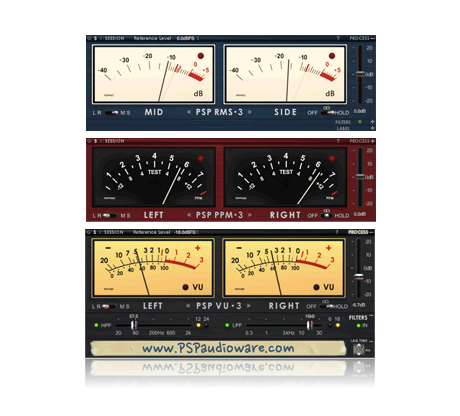Go to previous preset arrow on PSP RMS-3
460x416 pixels.
point(189,112)
